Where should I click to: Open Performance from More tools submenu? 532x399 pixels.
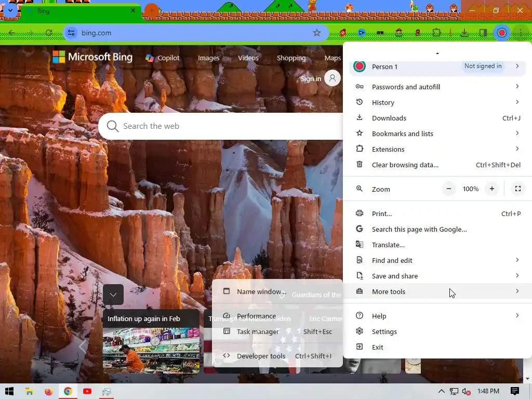point(277,316)
